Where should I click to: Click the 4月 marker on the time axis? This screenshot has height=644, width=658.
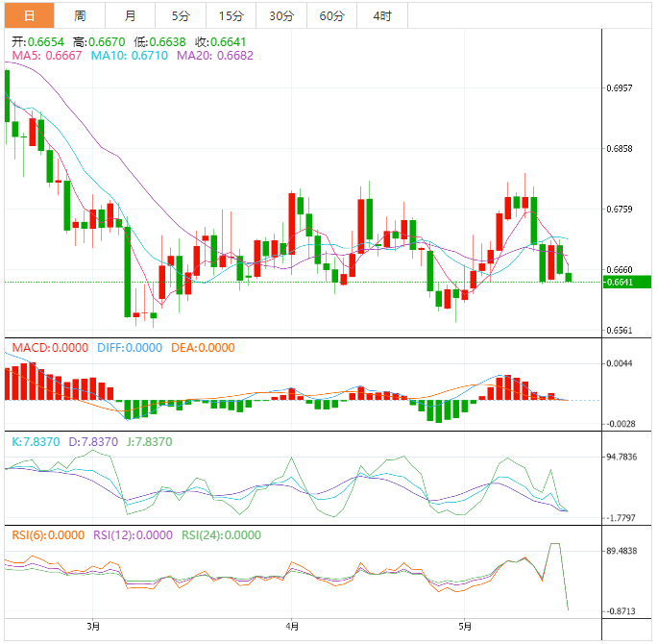coord(291,627)
